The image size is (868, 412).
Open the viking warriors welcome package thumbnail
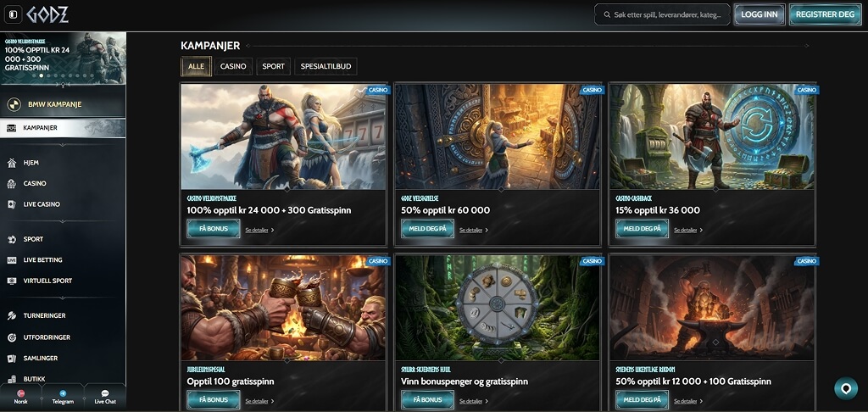click(283, 136)
